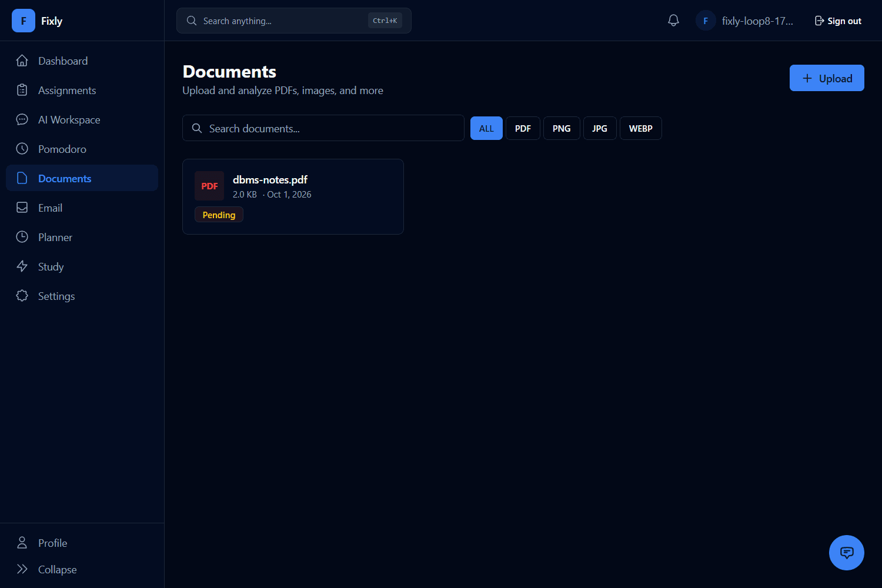Viewport: 882px width, 588px height.
Task: Click the PDF file icon of dbms-notes.pdf
Action: 209,186
